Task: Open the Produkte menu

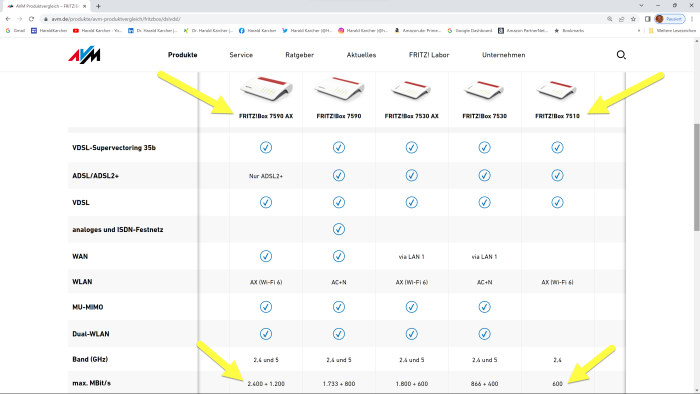Action: point(183,55)
